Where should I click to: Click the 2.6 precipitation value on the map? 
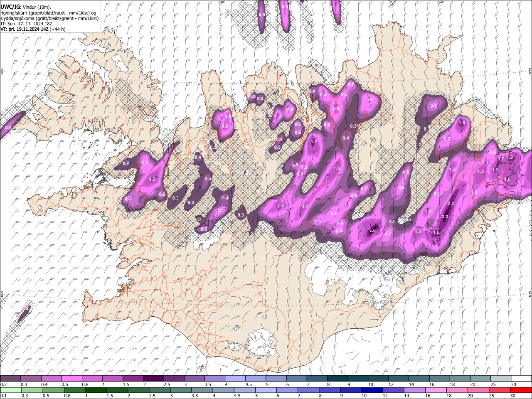[x=372, y=231]
